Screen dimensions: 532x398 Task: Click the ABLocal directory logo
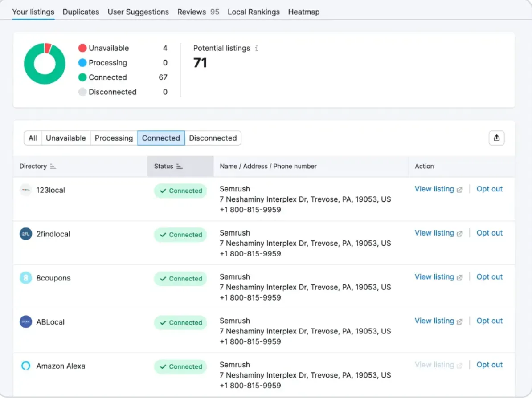tap(26, 322)
